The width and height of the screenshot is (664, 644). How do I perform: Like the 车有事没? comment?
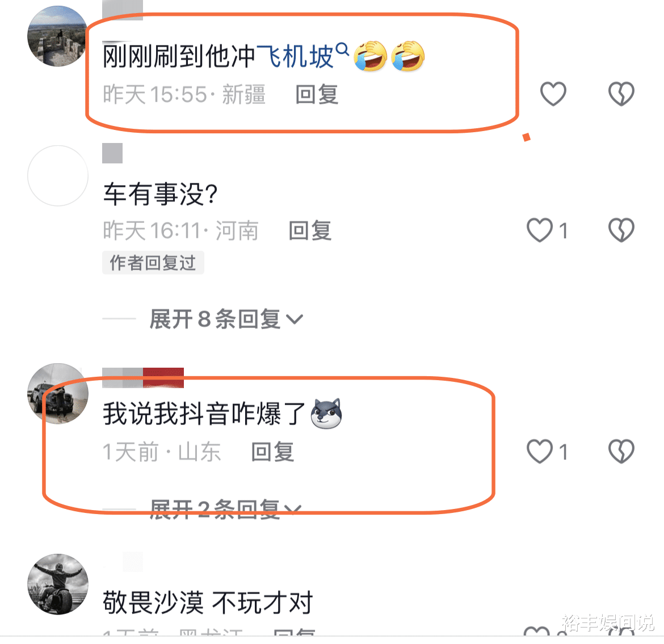[x=540, y=230]
